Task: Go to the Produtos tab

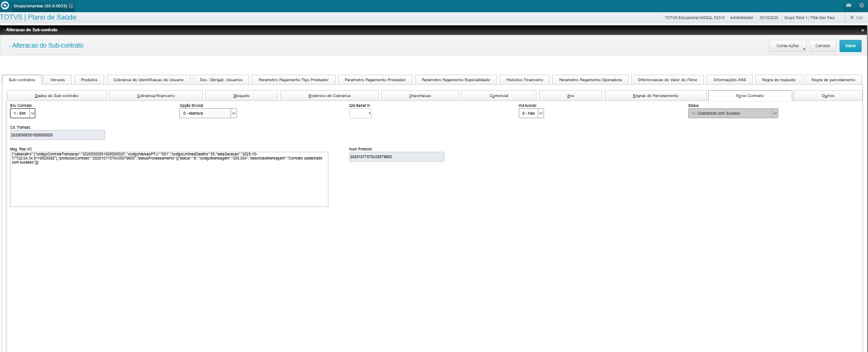Action: click(89, 80)
